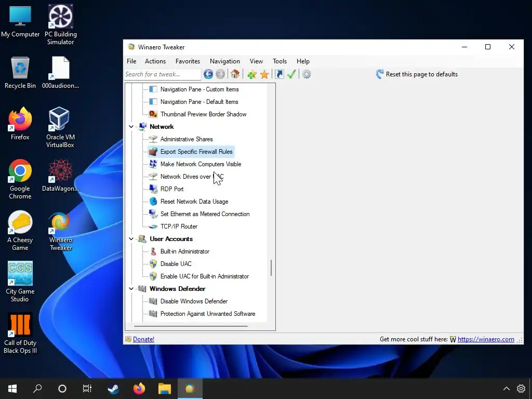Click the Network Drives over UAC icon
Screen dimensions: 532x399
coord(153,177)
